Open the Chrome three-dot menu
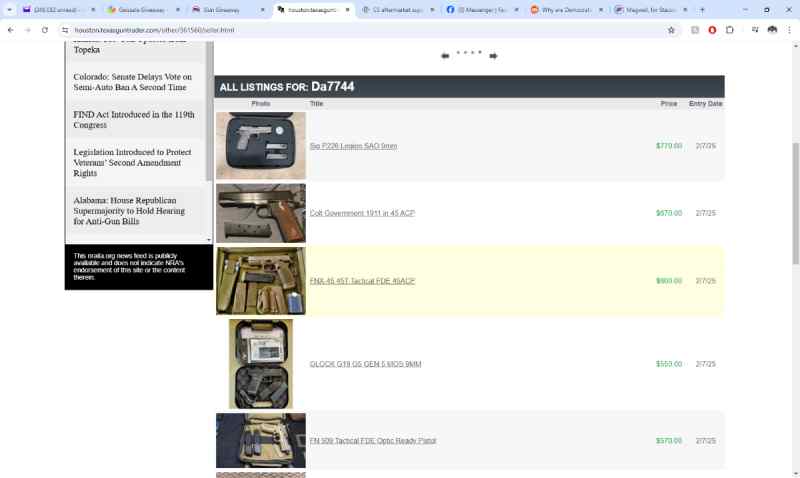The height and width of the screenshot is (478, 800). (789, 30)
